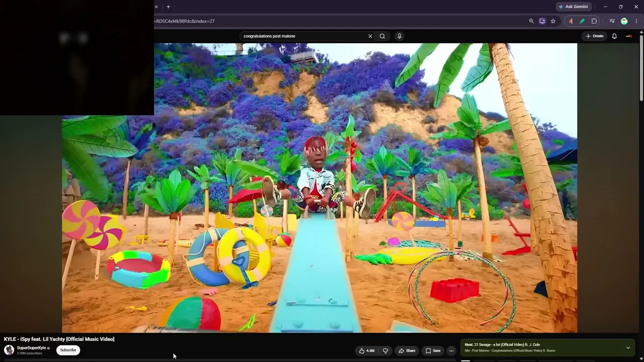The height and width of the screenshot is (362, 644).
Task: Share the video
Action: [x=407, y=351]
